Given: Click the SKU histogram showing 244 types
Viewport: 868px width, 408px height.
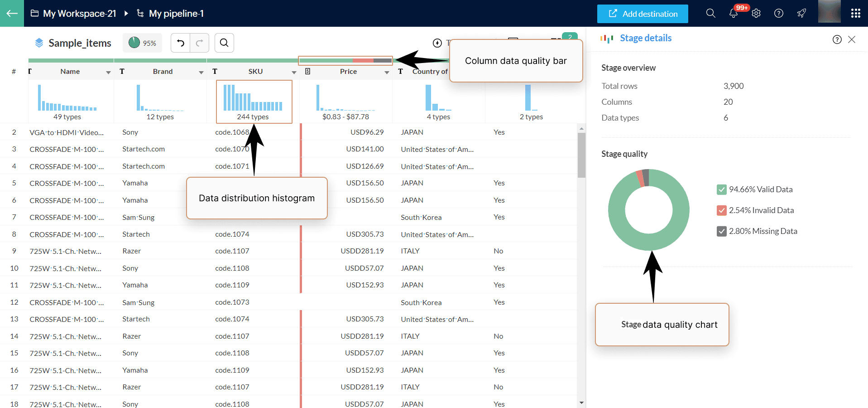Looking at the screenshot, I should (253, 98).
